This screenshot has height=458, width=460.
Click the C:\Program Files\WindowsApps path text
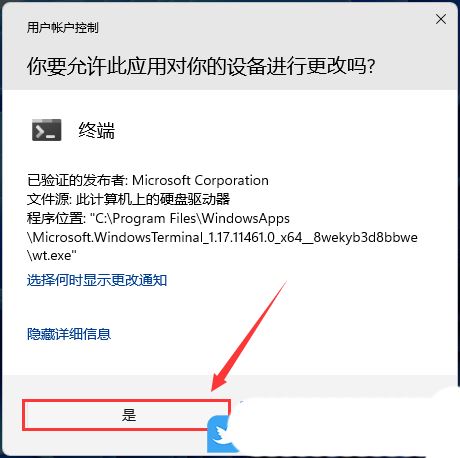[x=190, y=218]
